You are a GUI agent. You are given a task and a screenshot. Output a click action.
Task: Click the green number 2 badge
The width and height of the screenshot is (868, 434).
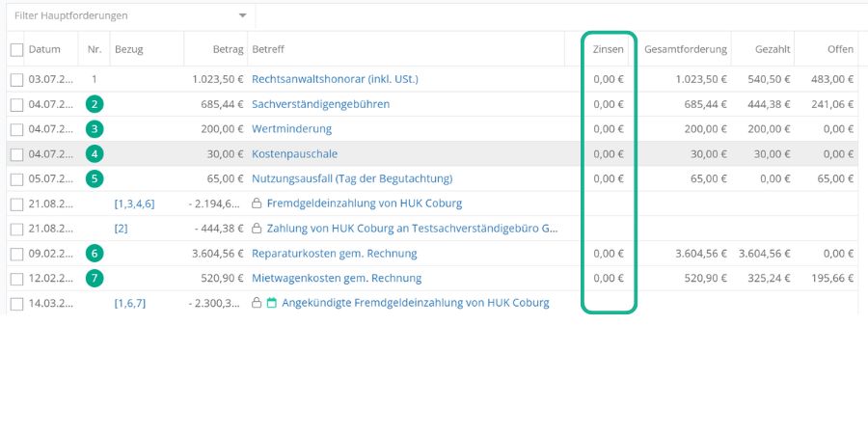click(x=95, y=104)
